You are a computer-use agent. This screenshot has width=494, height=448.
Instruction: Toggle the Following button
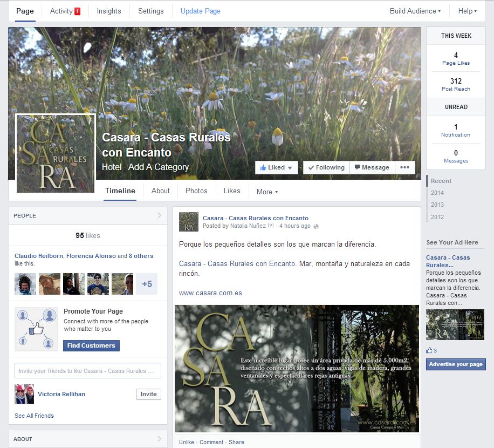[x=326, y=167]
